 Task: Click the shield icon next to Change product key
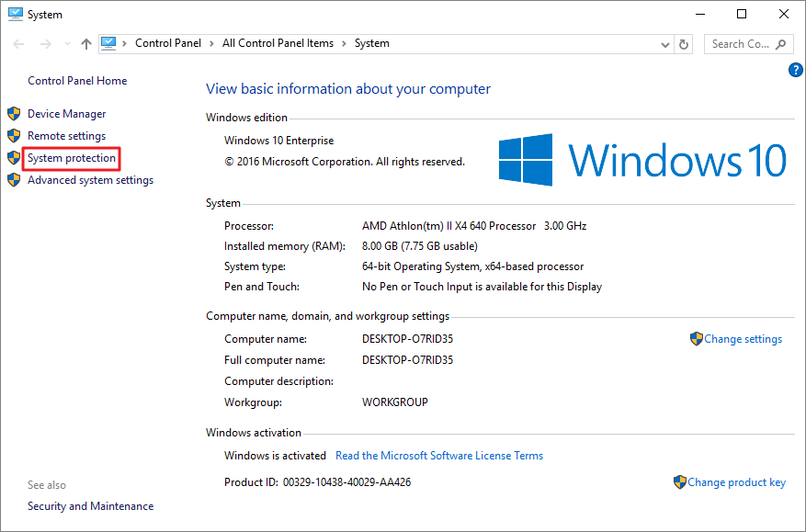point(680,482)
